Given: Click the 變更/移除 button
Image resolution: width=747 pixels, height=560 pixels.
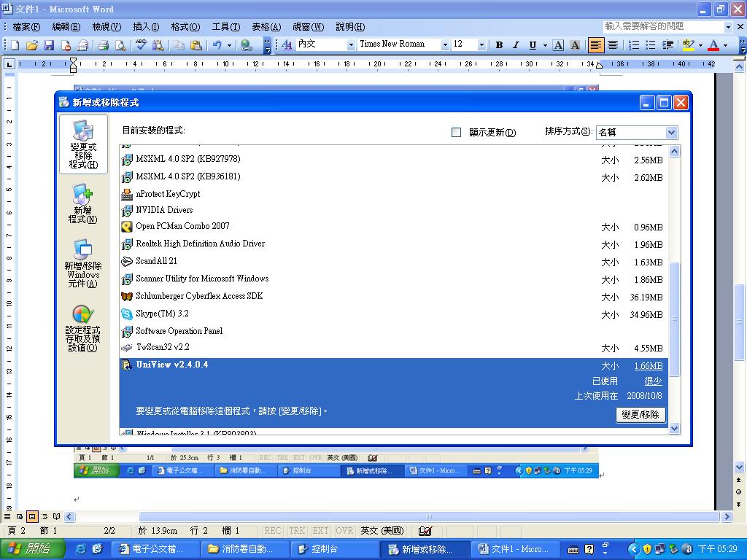Looking at the screenshot, I should [640, 415].
